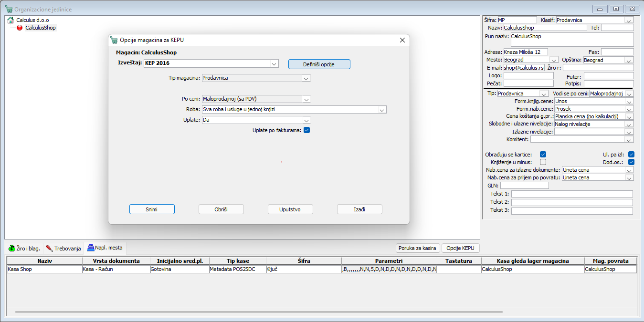This screenshot has height=322, width=644.
Task: Click the E-mail input field
Action: click(x=524, y=68)
